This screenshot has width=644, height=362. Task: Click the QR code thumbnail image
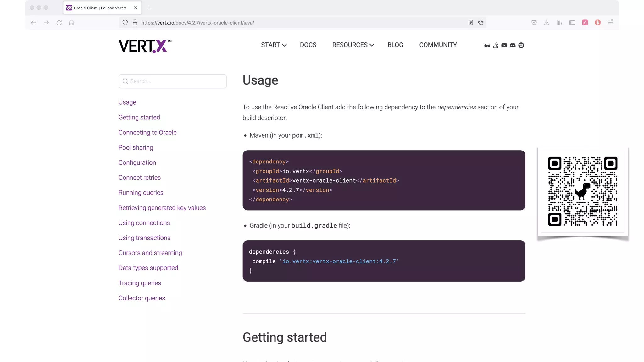[583, 191]
